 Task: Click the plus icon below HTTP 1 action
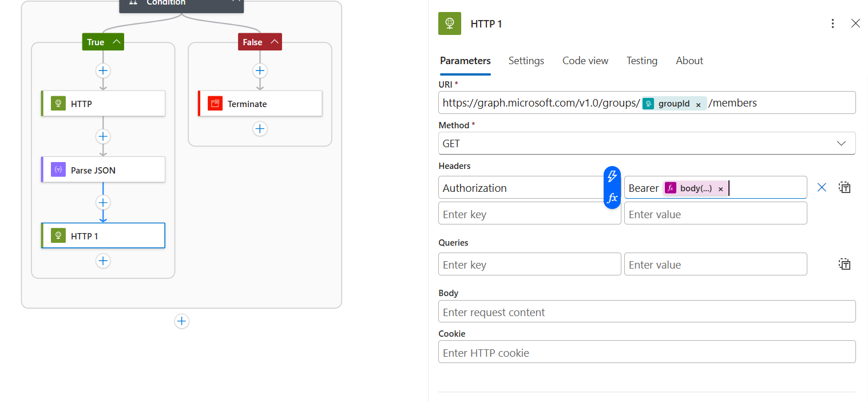(103, 261)
